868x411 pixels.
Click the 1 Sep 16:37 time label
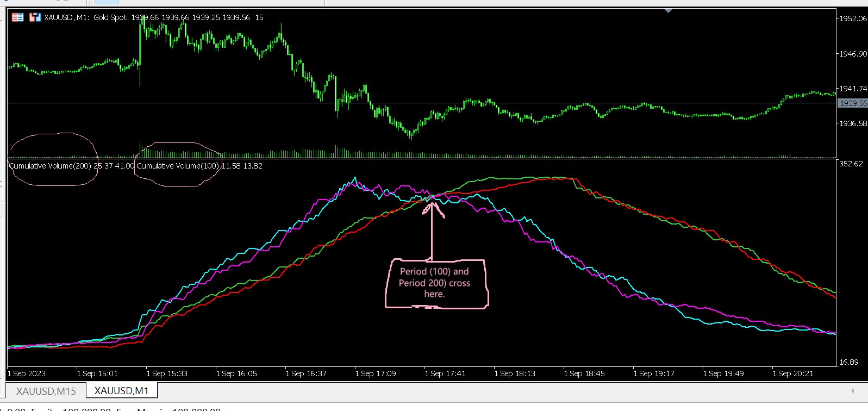306,373
